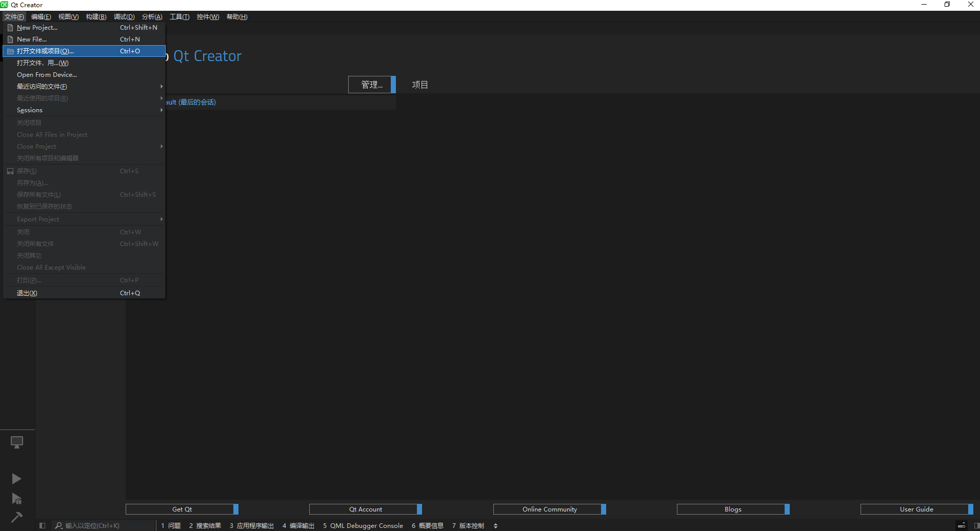Click the New Project document icon

[x=10, y=28]
